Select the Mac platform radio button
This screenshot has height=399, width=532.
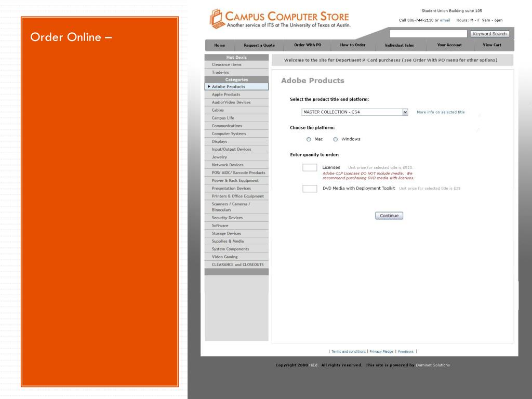(x=309, y=139)
